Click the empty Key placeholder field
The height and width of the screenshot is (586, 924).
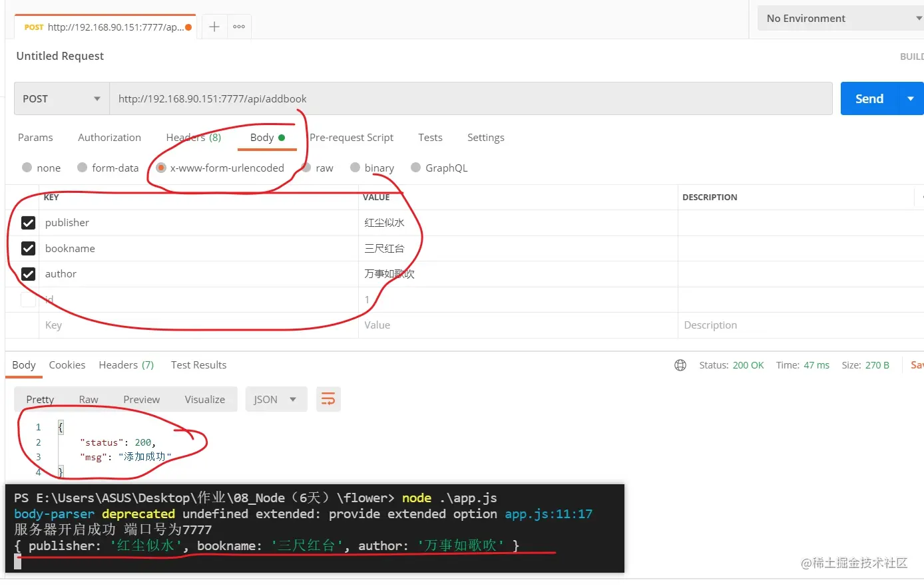click(198, 325)
